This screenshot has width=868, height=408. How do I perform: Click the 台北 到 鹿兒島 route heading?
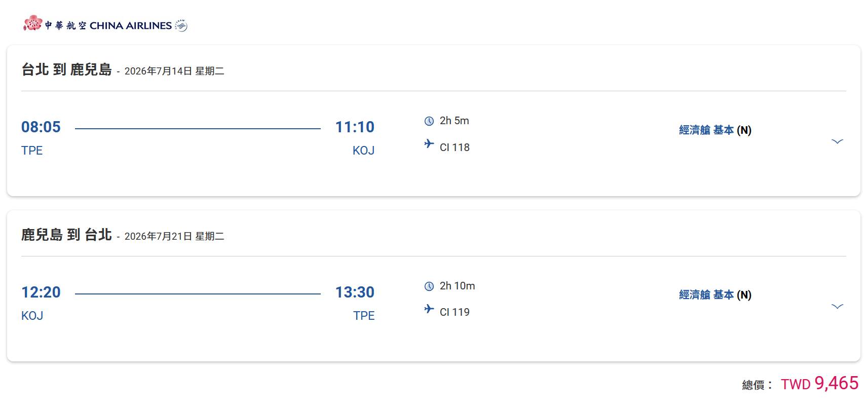coord(66,69)
